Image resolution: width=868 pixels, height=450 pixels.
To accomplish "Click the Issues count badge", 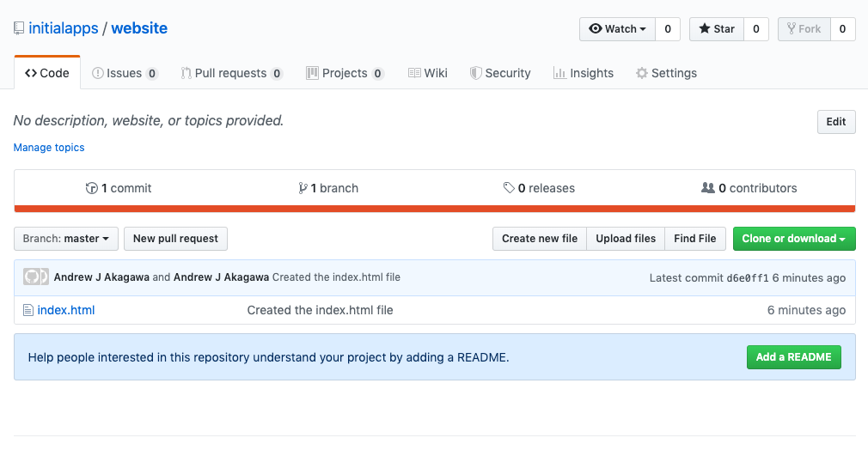I will tap(151, 74).
